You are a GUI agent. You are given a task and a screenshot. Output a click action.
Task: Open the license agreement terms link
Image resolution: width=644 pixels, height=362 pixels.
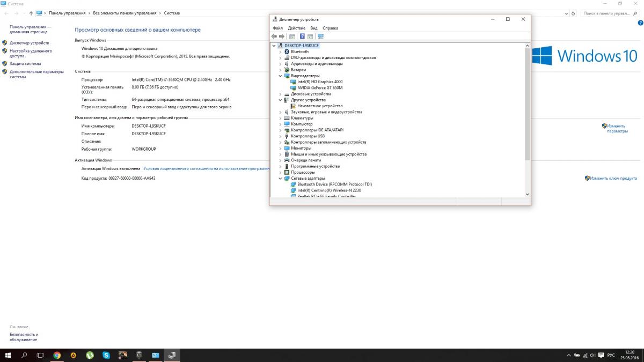coord(206,168)
